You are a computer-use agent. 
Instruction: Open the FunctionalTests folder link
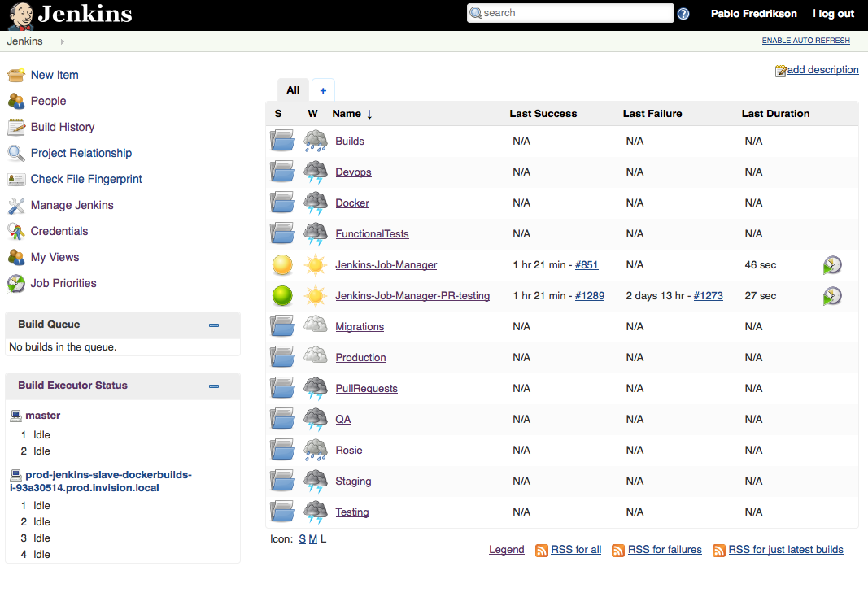tap(372, 233)
